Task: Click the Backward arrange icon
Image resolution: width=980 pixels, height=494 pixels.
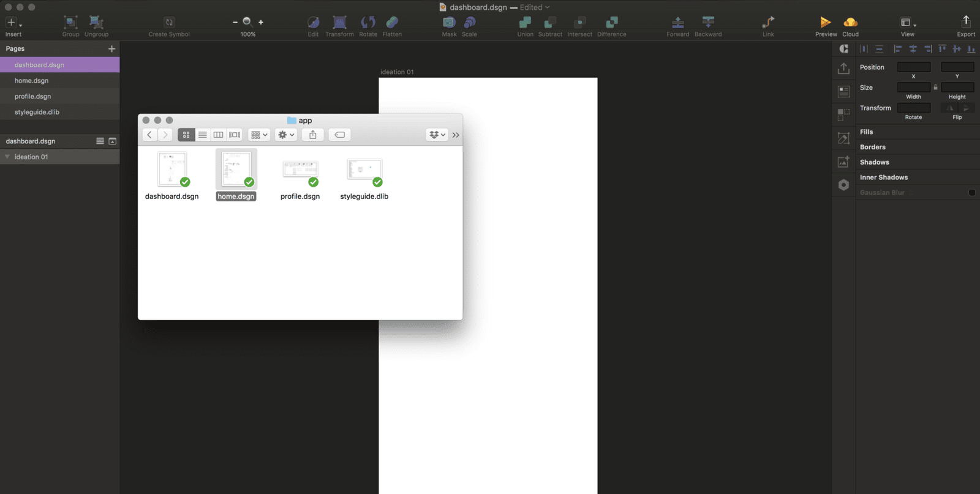Action: (708, 23)
